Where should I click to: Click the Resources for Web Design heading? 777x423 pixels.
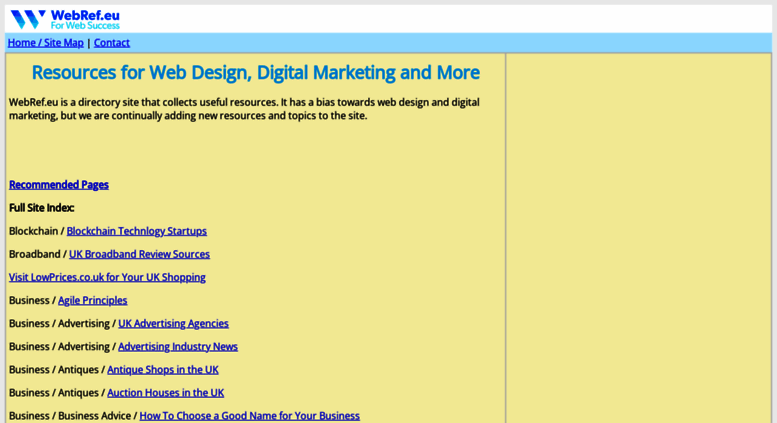pyautogui.click(x=256, y=73)
